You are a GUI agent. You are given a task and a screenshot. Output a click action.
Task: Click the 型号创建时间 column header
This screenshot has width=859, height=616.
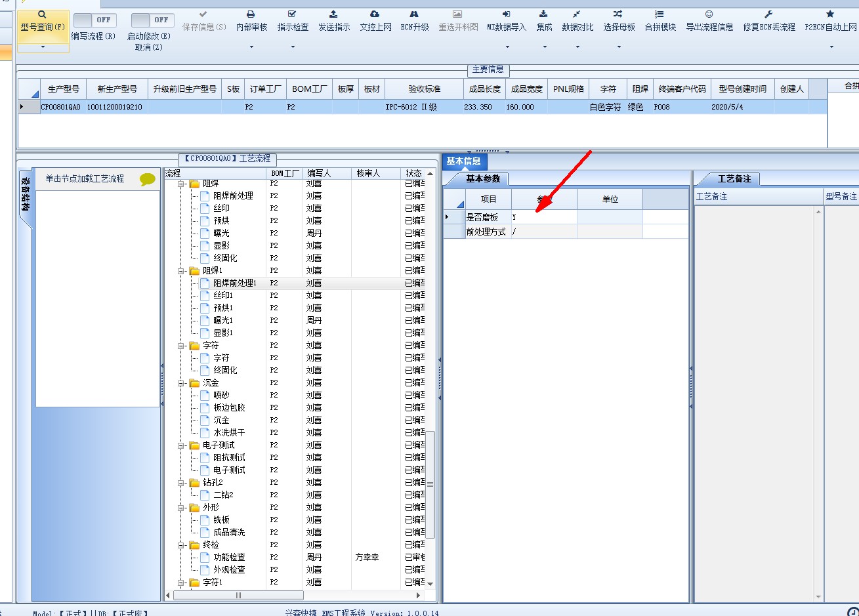click(x=742, y=89)
